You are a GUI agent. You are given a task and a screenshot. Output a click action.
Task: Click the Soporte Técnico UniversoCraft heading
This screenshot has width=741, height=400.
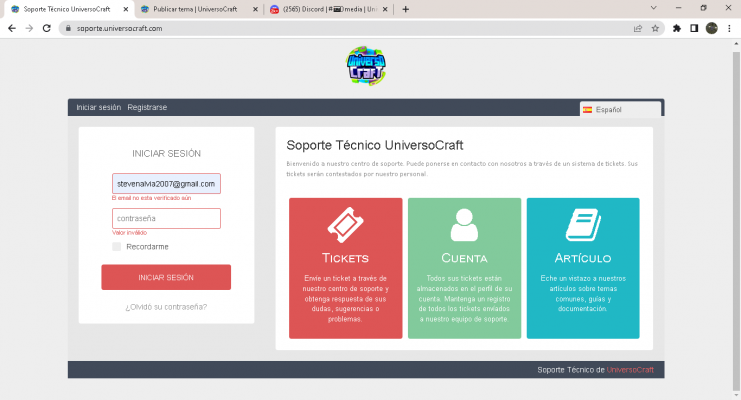pyautogui.click(x=375, y=145)
